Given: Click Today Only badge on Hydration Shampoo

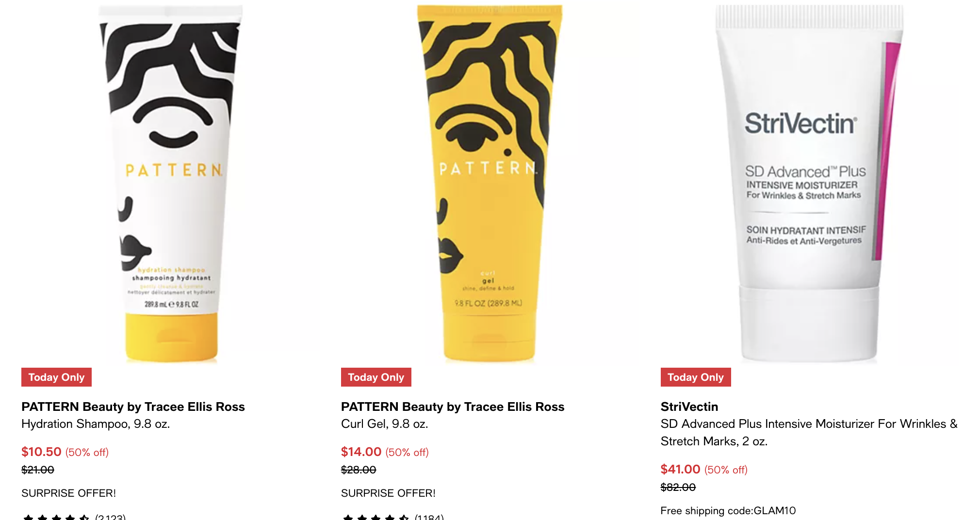Looking at the screenshot, I should tap(56, 377).
